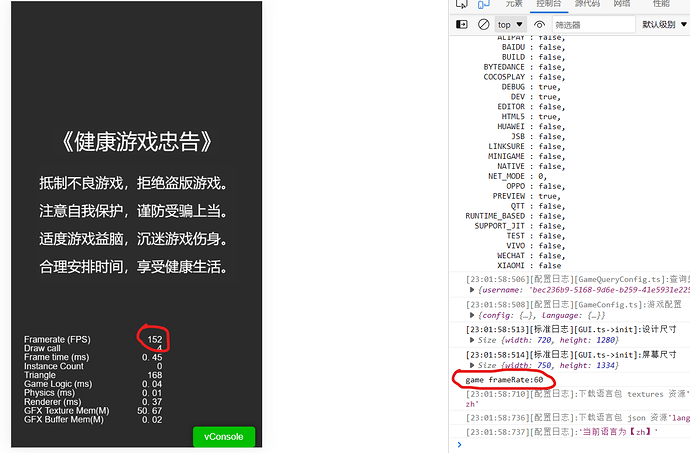Screen dimensions: 690x453
Task: Clear the console with the ban icon
Action: pos(483,24)
